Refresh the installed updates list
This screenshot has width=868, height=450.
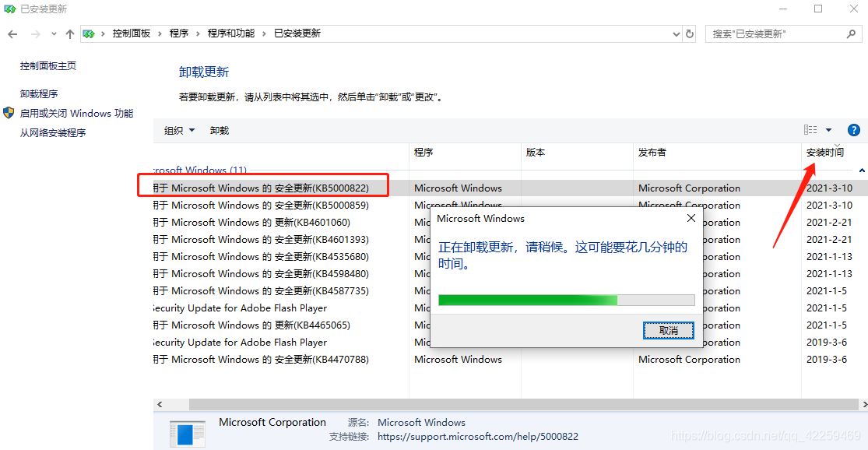(690, 33)
